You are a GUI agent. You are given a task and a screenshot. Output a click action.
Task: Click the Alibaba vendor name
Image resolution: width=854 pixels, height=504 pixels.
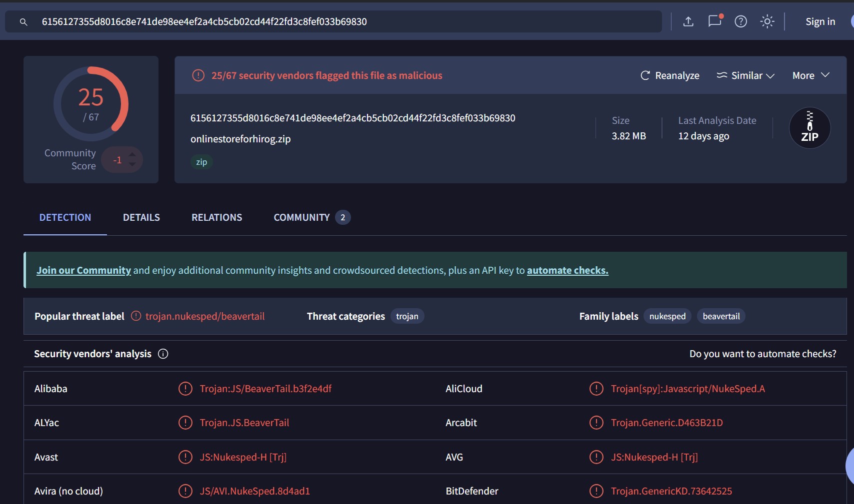click(50, 389)
